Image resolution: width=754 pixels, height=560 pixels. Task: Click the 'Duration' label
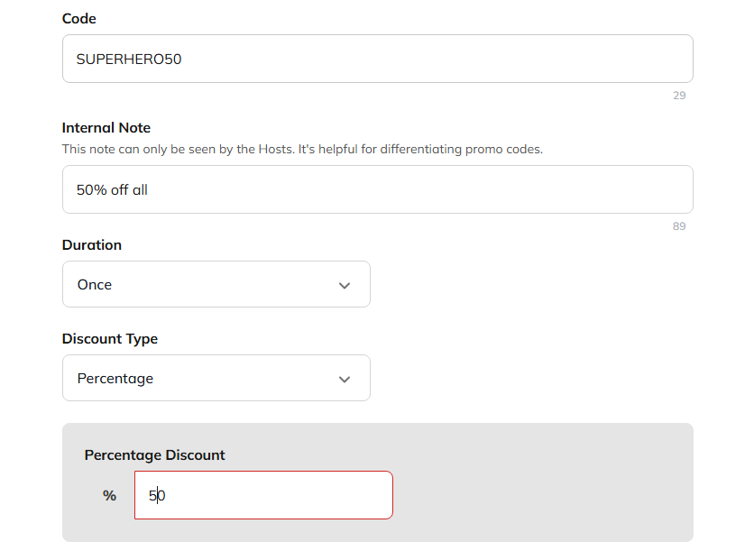pos(92,245)
